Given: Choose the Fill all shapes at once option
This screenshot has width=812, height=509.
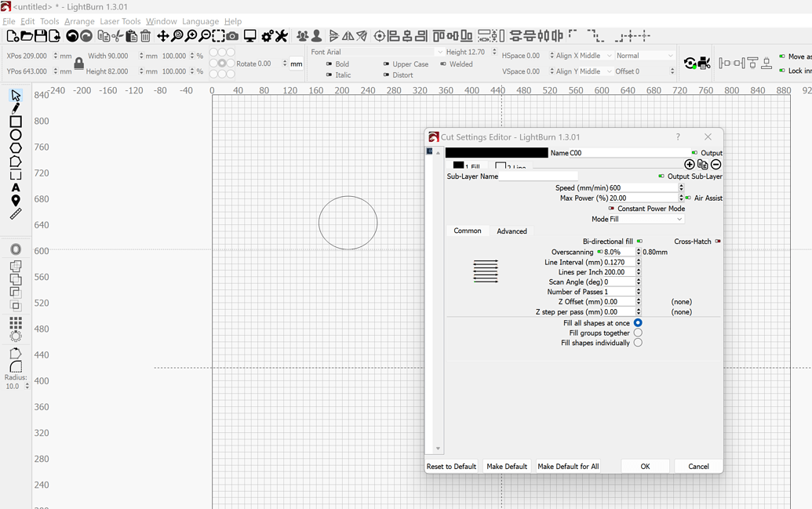Looking at the screenshot, I should pos(638,322).
